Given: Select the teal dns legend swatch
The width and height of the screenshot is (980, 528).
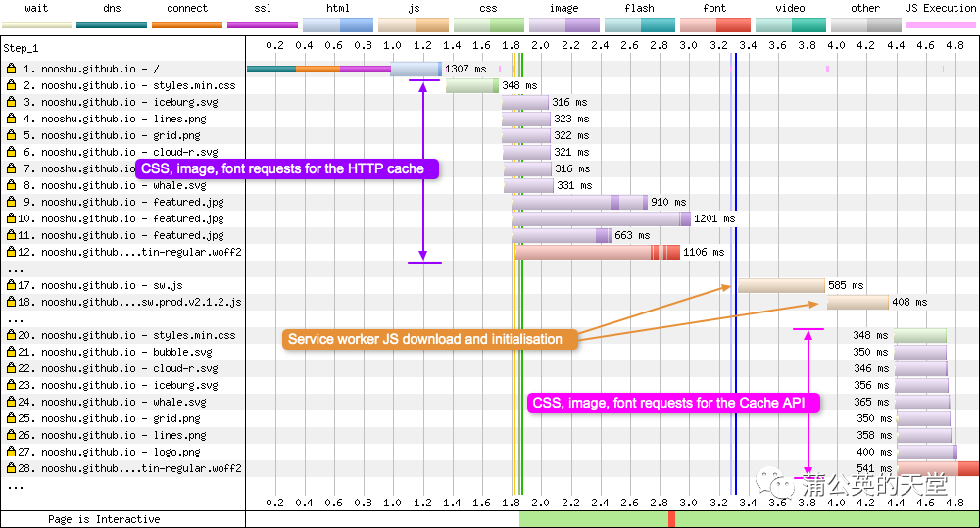Looking at the screenshot, I should pyautogui.click(x=112, y=25).
